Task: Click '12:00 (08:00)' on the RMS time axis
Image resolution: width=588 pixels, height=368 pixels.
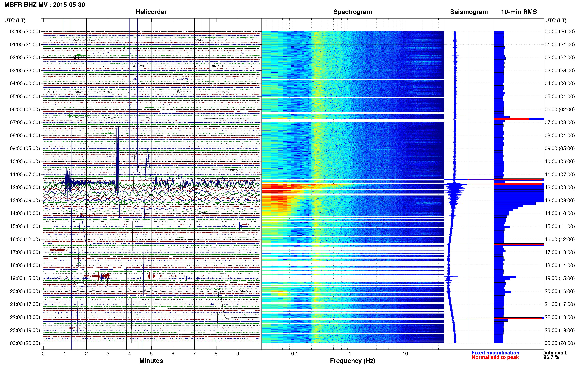Action: tap(560, 187)
